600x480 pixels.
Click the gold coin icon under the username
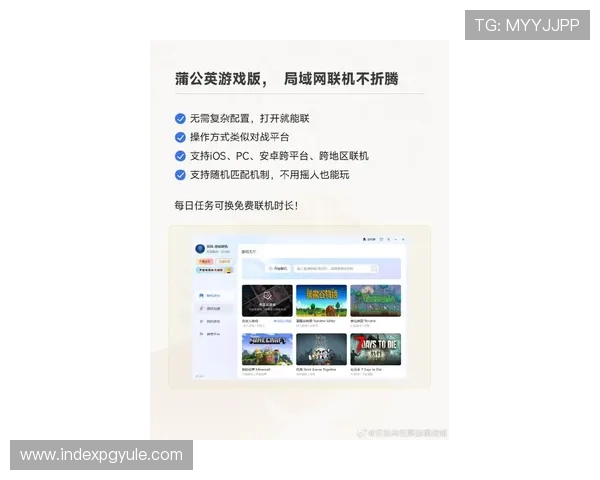point(228,270)
